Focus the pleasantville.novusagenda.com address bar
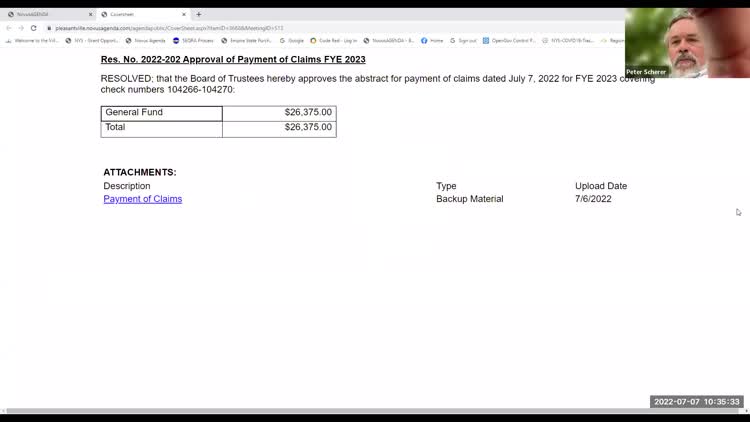Screen dimensions: 750x422 click(169, 28)
